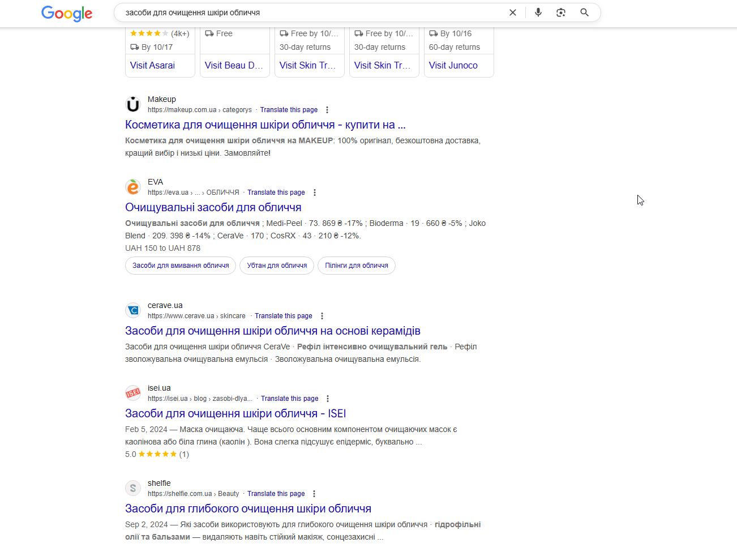Open more options for cerave.ua result
737x560 pixels.
[322, 316]
